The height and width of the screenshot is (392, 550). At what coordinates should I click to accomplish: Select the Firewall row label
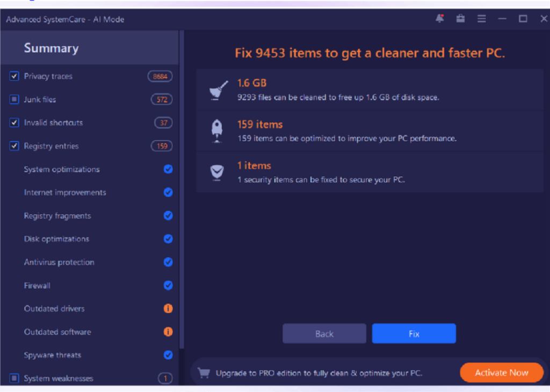click(x=37, y=286)
